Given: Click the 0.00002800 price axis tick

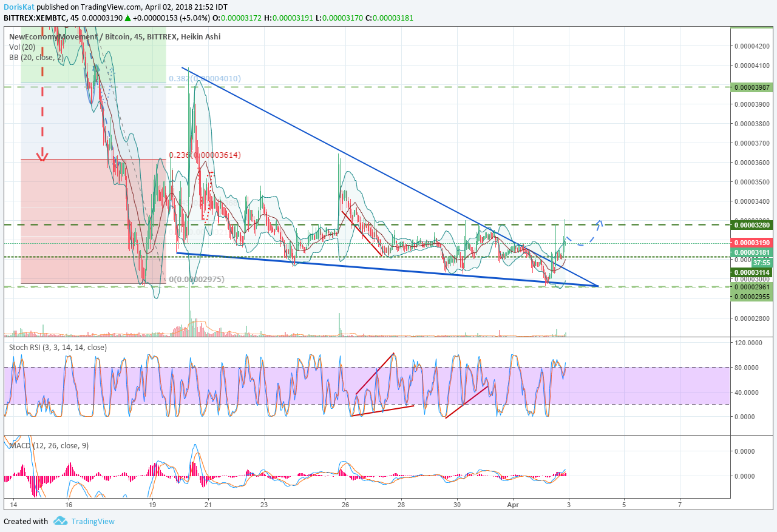Looking at the screenshot, I should (x=752, y=318).
